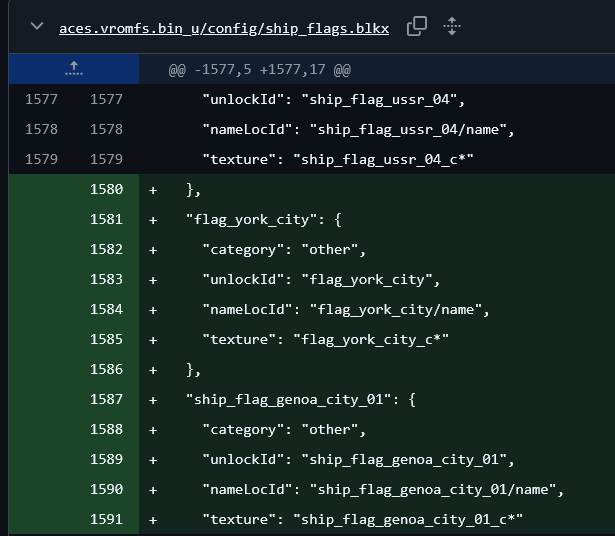The image size is (615, 536).
Task: Open the aces.vromfs.bin_u/config/ship_flags.blkx file link
Action: pos(224,29)
